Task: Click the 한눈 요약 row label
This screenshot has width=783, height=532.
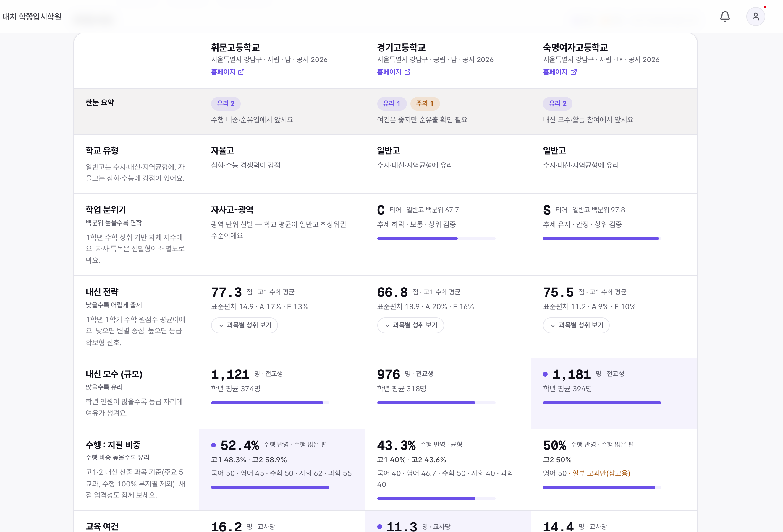Action: click(x=100, y=103)
